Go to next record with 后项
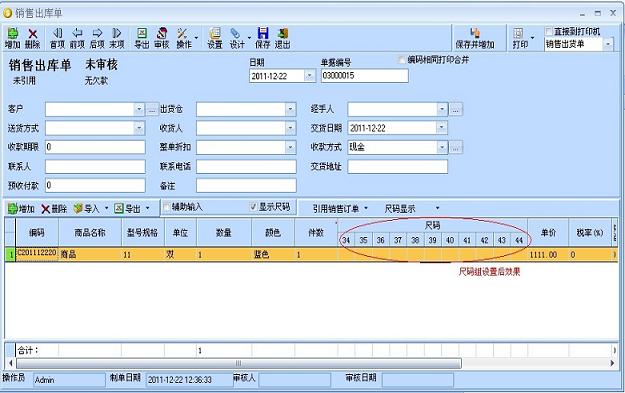 click(97, 38)
